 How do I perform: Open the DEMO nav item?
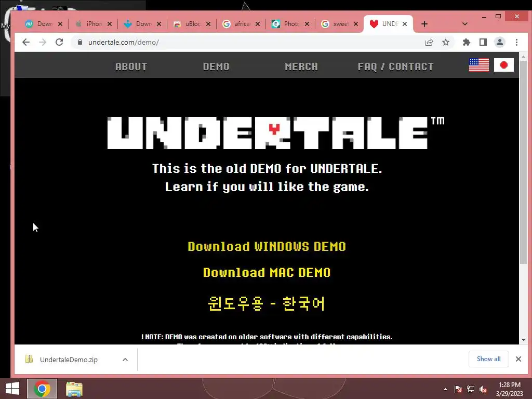point(216,66)
